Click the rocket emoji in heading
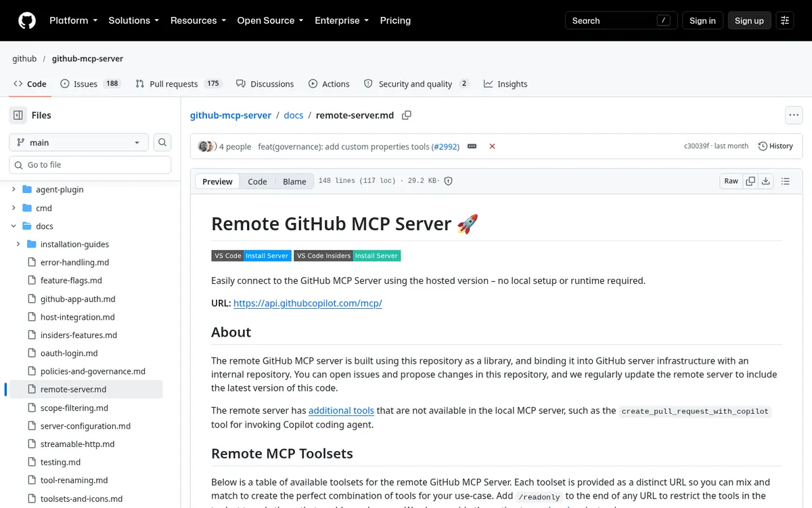The image size is (812, 508). click(468, 224)
